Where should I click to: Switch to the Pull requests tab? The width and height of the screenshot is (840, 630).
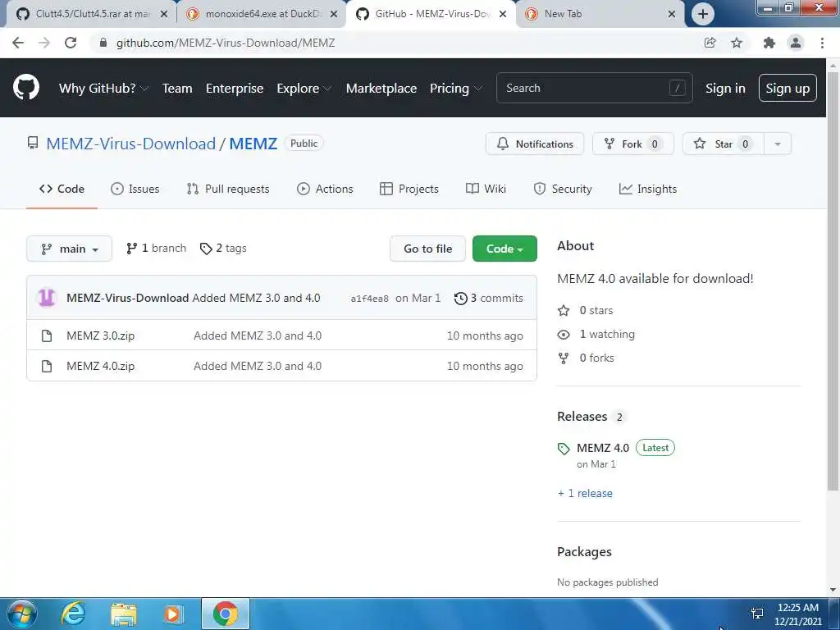pyautogui.click(x=228, y=189)
